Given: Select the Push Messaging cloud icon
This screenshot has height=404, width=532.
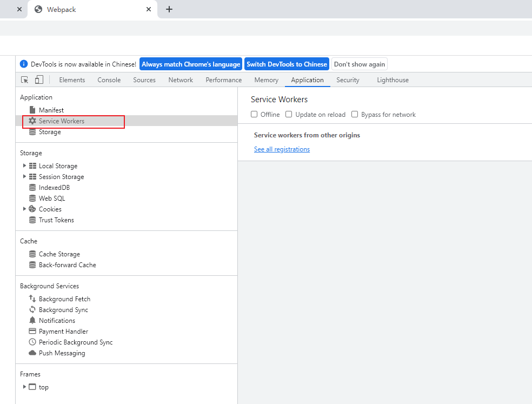Looking at the screenshot, I should click(x=32, y=353).
